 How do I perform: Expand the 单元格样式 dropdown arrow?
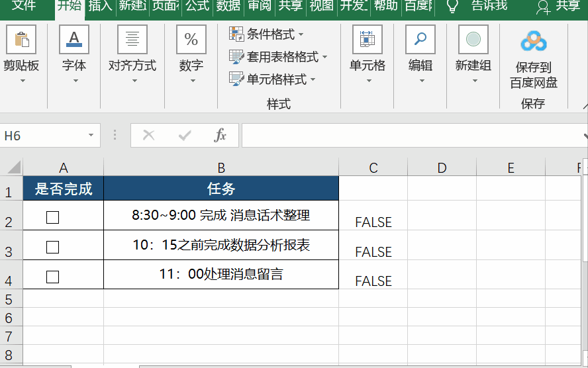[x=313, y=79]
